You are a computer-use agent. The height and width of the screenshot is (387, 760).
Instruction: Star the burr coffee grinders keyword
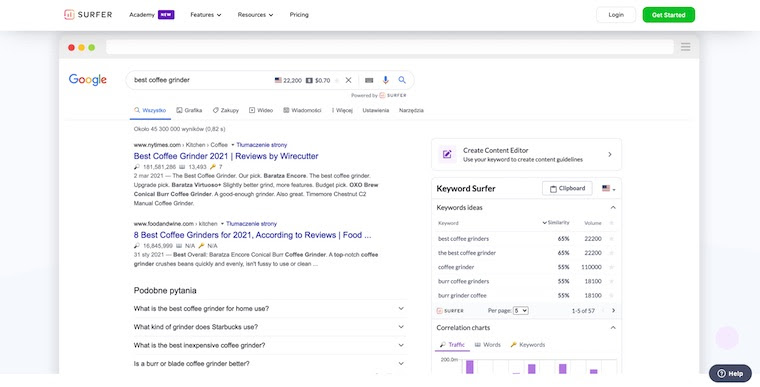611,281
